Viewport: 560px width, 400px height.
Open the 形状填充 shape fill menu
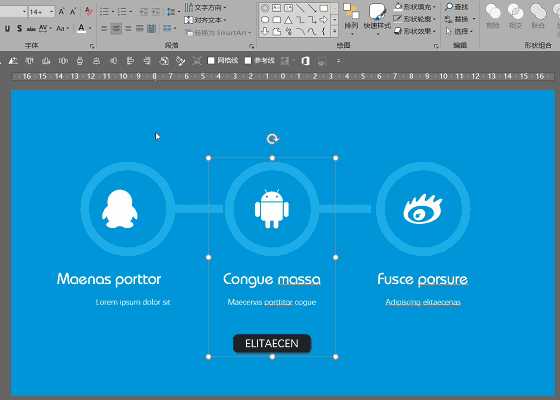(x=415, y=7)
